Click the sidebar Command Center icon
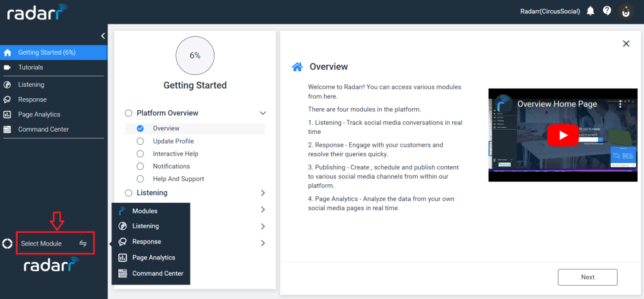644x299 pixels. (7, 130)
